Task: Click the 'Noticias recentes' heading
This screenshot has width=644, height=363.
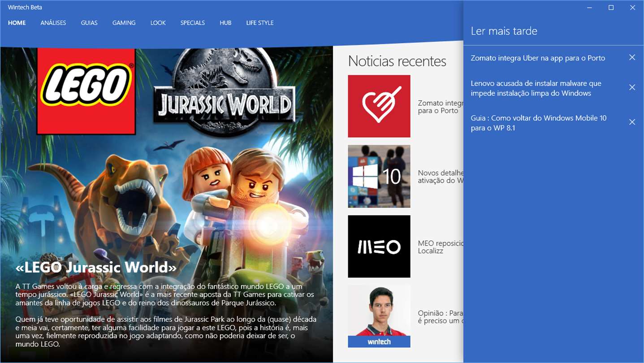Action: pos(397,61)
